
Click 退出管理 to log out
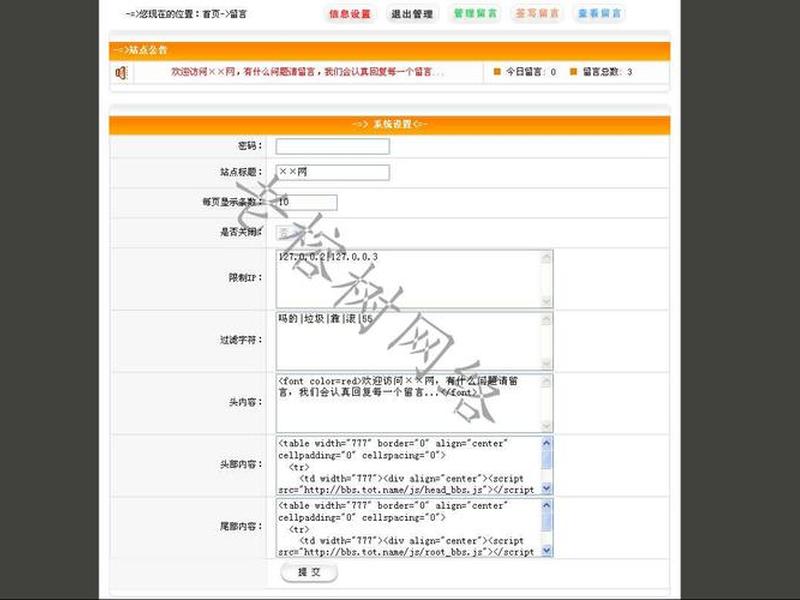(x=412, y=14)
